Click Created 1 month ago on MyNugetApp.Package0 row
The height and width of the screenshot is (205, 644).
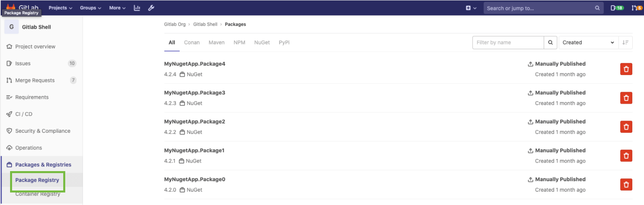[x=560, y=190]
